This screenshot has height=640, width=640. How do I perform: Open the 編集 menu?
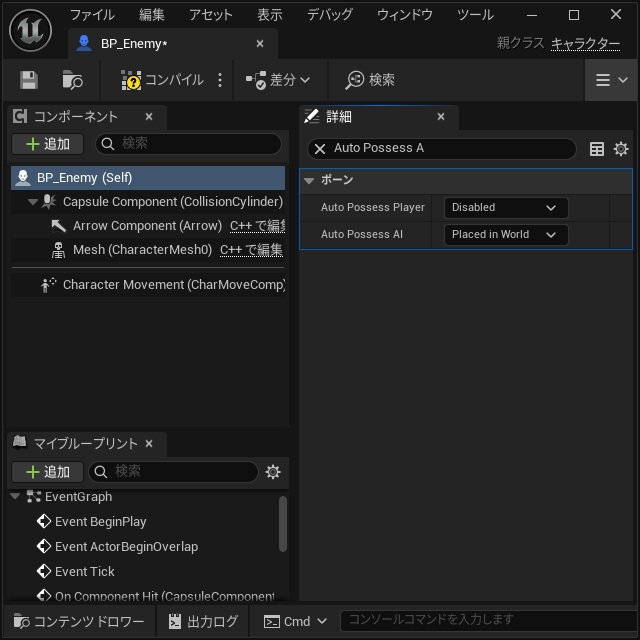151,15
